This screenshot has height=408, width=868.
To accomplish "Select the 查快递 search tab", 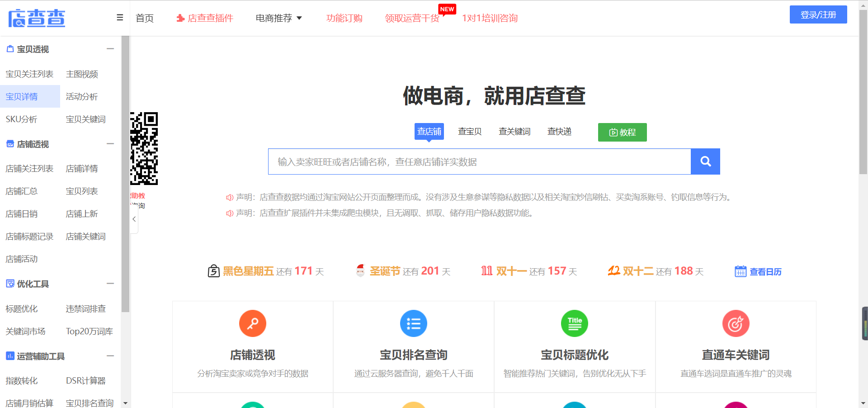I will 559,131.
